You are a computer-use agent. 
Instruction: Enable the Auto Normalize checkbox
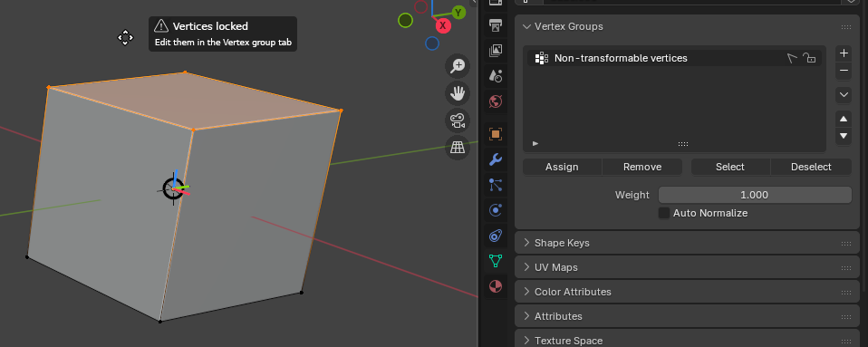[664, 213]
